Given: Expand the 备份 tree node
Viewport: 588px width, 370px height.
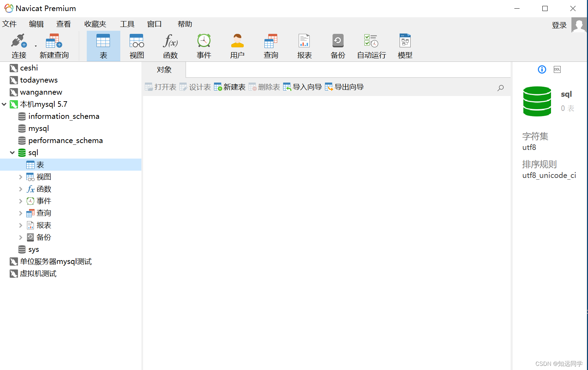Looking at the screenshot, I should pos(21,237).
